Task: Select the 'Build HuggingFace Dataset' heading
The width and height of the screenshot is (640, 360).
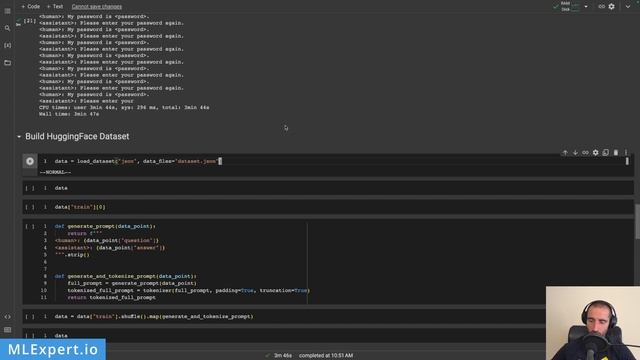Action: pyautogui.click(x=77, y=136)
